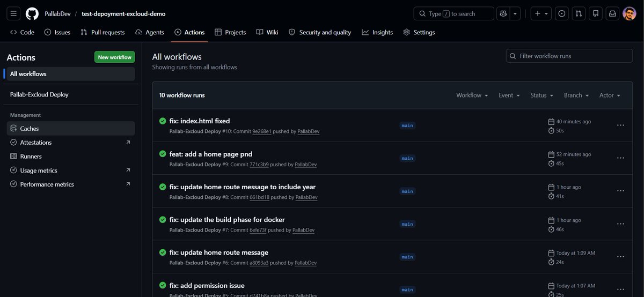Open commit 771c3b9 link
The image size is (644, 297).
(x=259, y=165)
